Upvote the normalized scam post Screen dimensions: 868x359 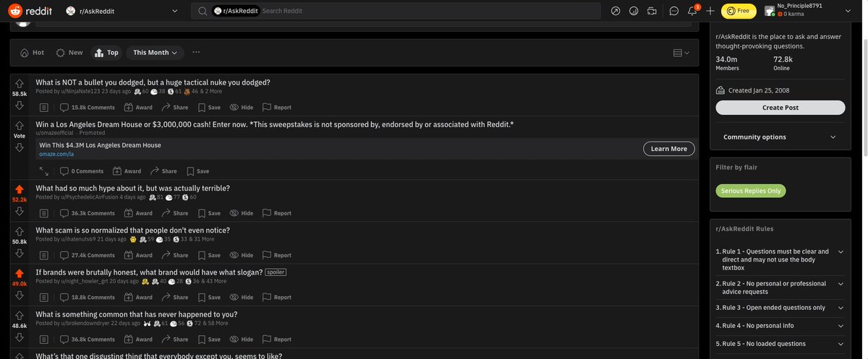20,231
